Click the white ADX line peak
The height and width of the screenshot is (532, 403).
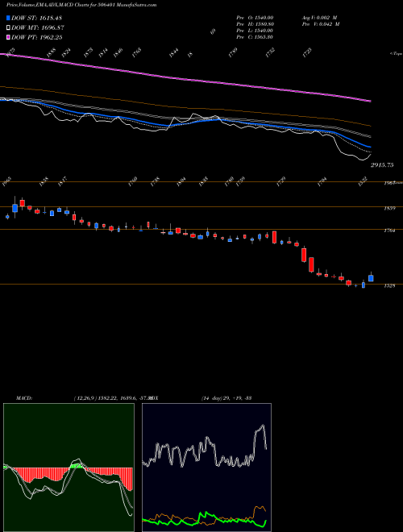tap(262, 426)
